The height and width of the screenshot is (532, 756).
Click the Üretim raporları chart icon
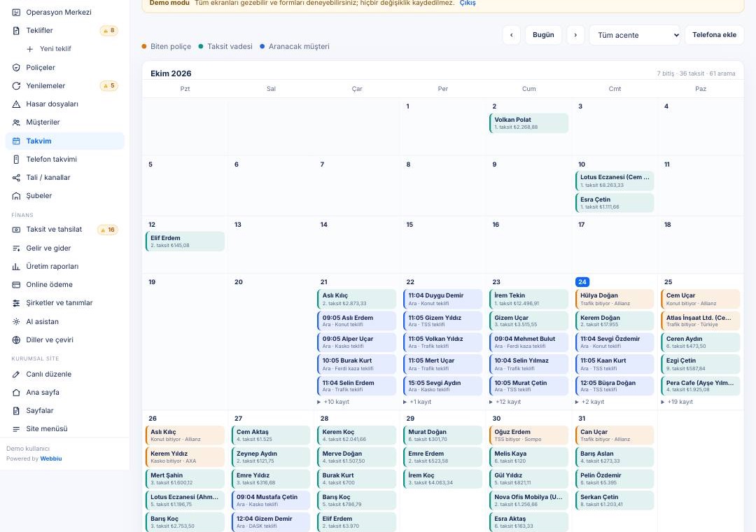coord(16,266)
